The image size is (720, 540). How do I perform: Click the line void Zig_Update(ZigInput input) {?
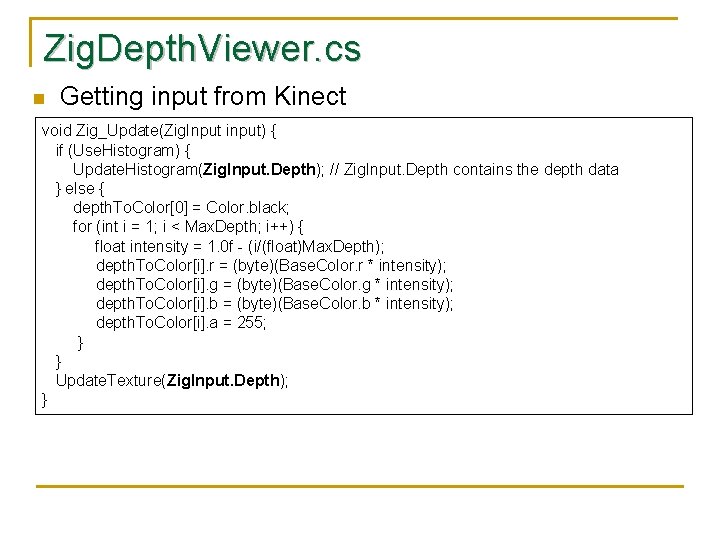coord(159,131)
